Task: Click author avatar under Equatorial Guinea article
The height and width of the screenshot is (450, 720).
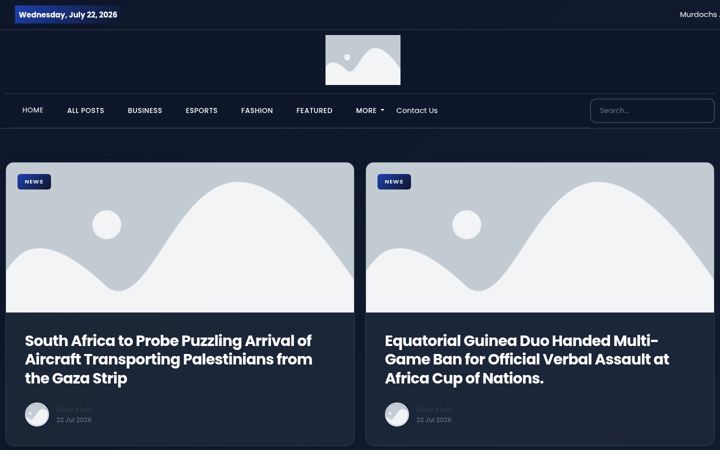Action: click(x=397, y=414)
